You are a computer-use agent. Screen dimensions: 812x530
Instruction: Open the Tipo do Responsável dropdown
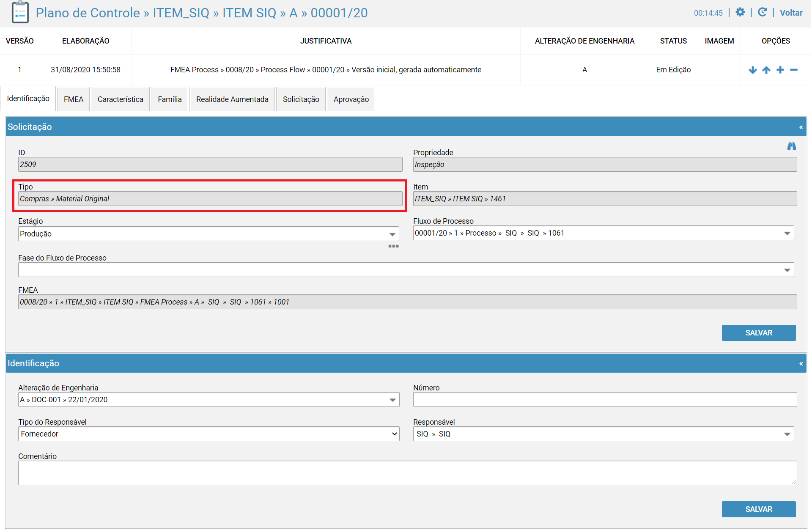[x=208, y=434]
